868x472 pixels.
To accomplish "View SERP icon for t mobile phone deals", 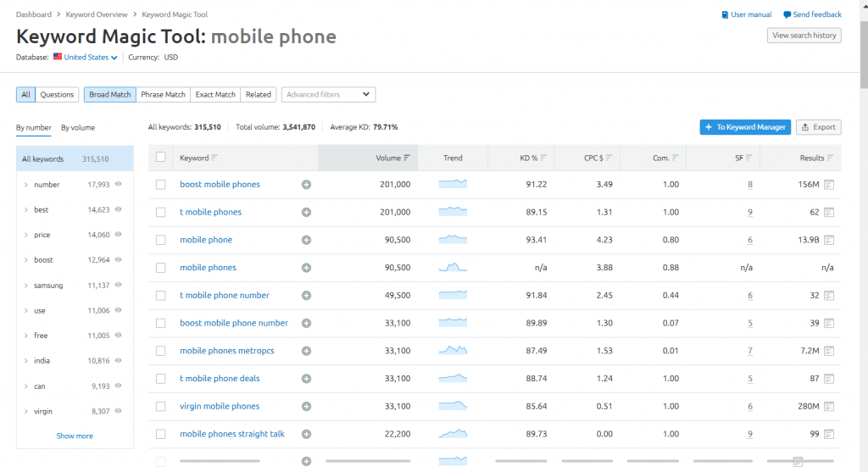I will [830, 379].
